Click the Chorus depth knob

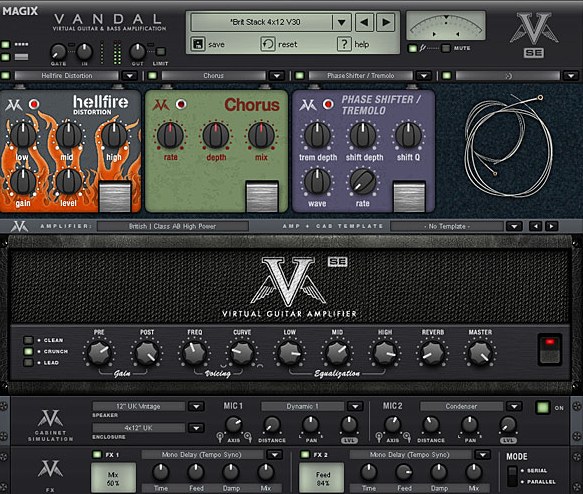(216, 135)
